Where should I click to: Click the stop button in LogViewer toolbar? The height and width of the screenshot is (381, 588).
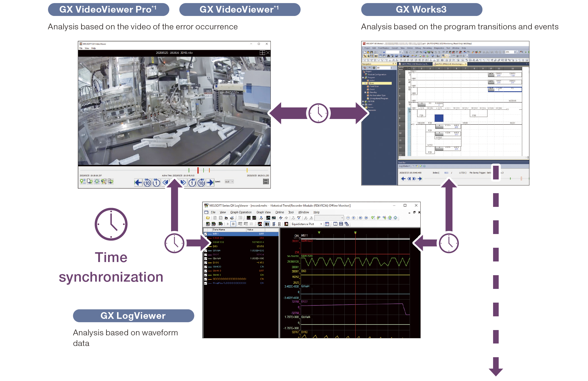pos(233,224)
